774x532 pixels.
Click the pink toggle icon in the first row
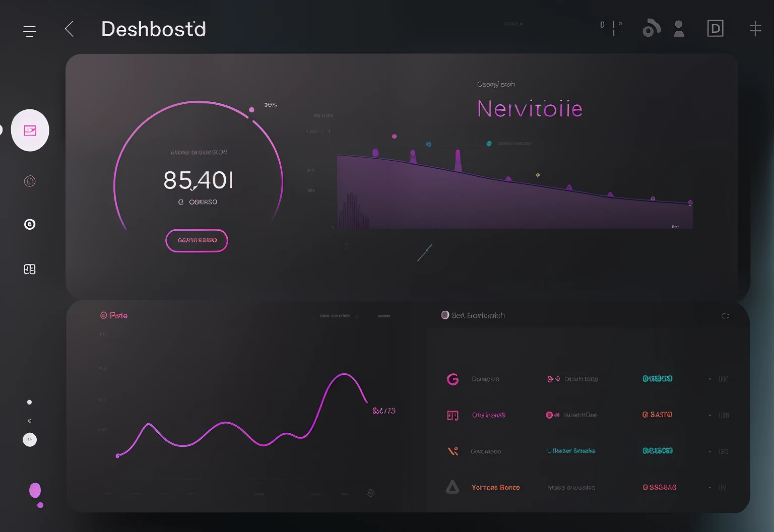(x=553, y=379)
